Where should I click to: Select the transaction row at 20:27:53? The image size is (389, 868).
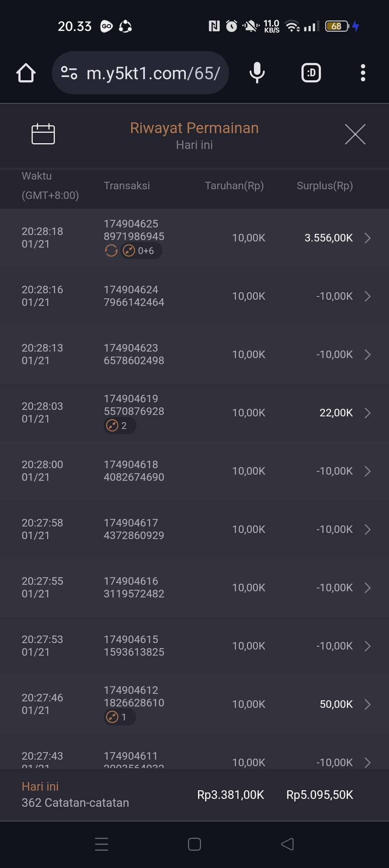[x=194, y=646]
